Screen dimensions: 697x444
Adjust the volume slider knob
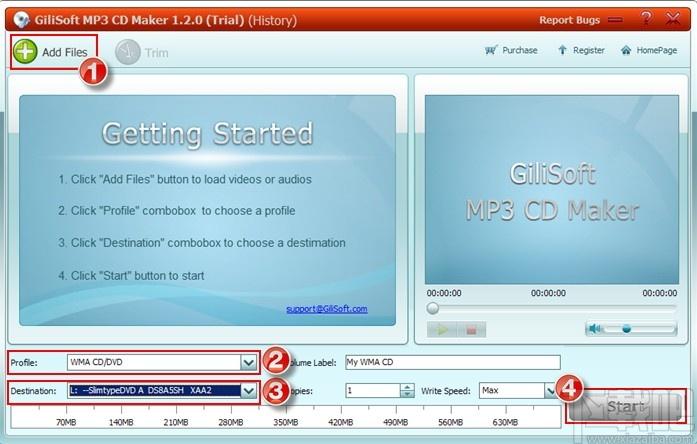(x=626, y=329)
